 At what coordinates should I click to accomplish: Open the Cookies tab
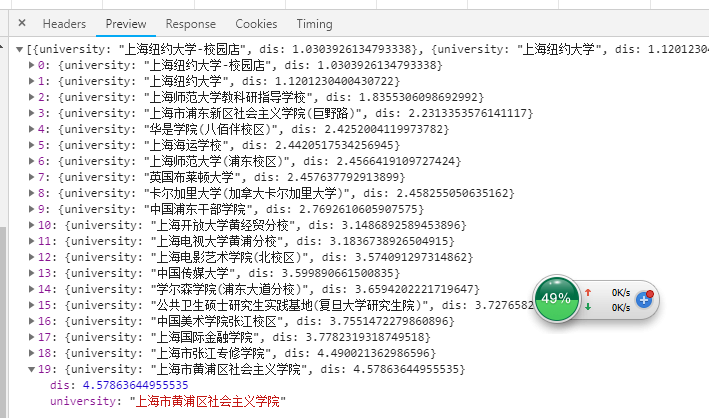[x=256, y=24]
